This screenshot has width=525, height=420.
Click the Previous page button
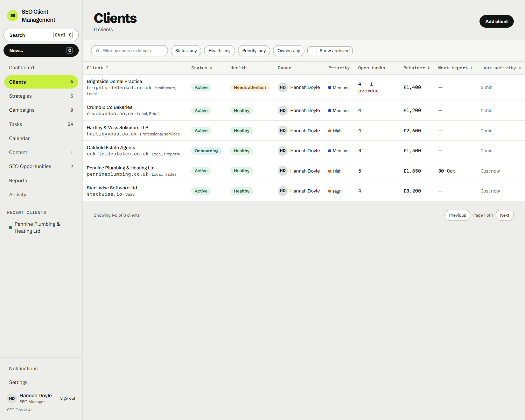[x=457, y=215]
